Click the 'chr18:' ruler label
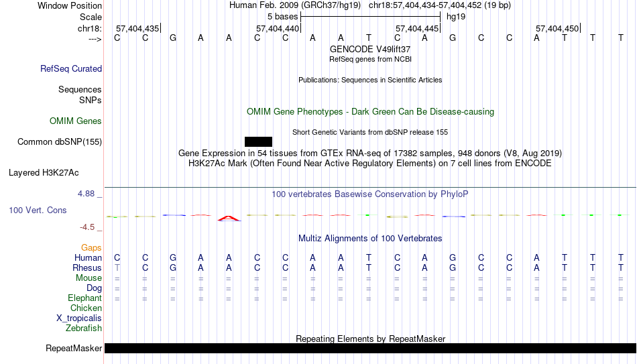637x364 pixels. point(90,28)
